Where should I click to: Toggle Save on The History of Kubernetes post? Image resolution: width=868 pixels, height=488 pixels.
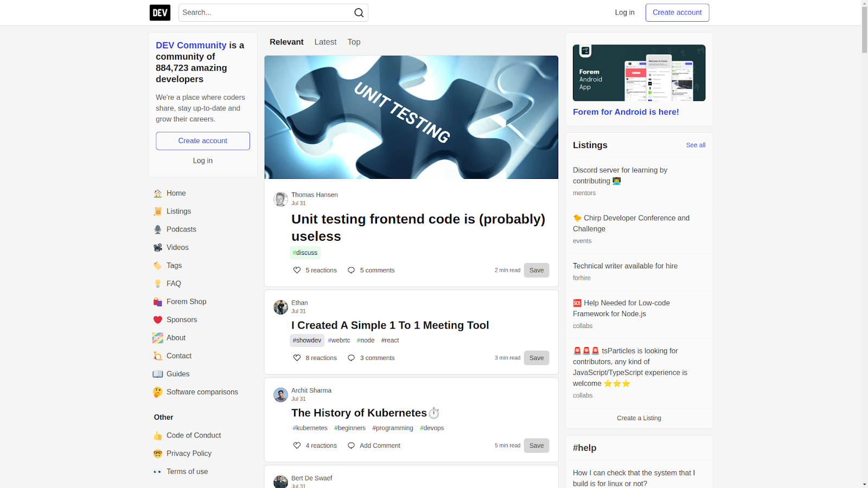536,445
